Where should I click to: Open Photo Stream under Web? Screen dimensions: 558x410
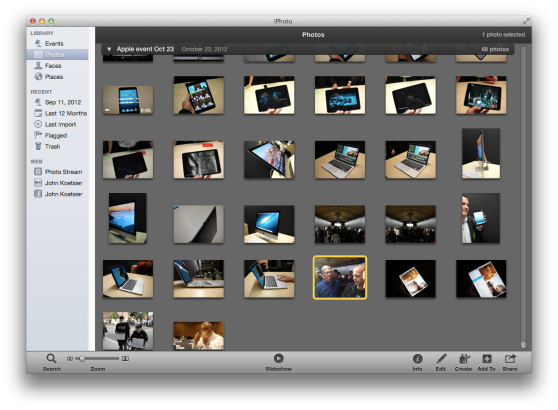(63, 172)
